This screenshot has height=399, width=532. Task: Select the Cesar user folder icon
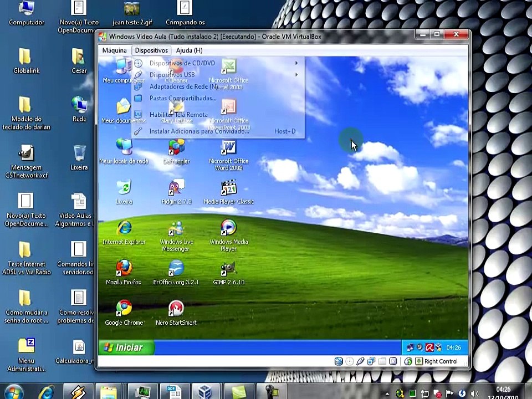click(79, 61)
